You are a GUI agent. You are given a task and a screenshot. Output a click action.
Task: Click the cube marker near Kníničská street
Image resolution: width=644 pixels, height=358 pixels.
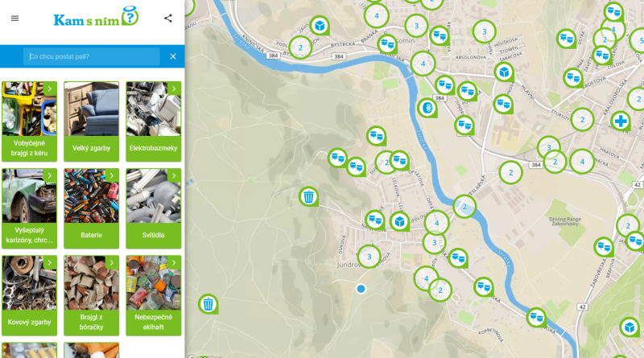[x=320, y=26]
